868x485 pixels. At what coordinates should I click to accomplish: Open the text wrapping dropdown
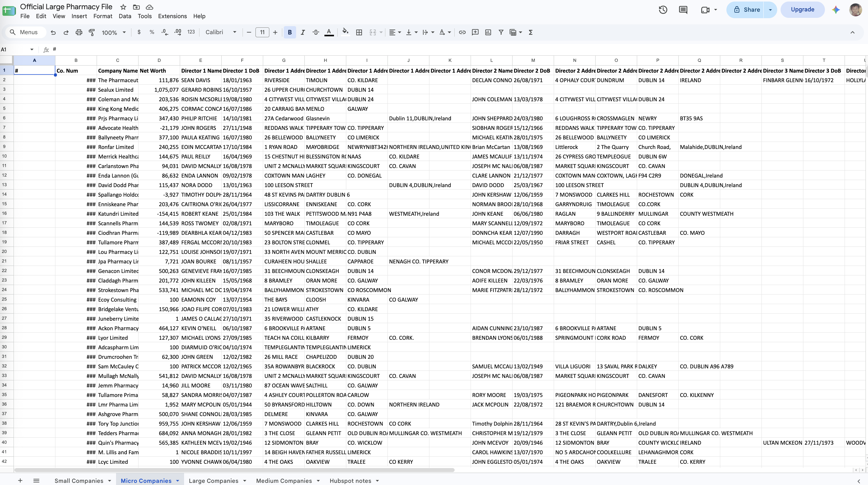coord(428,32)
